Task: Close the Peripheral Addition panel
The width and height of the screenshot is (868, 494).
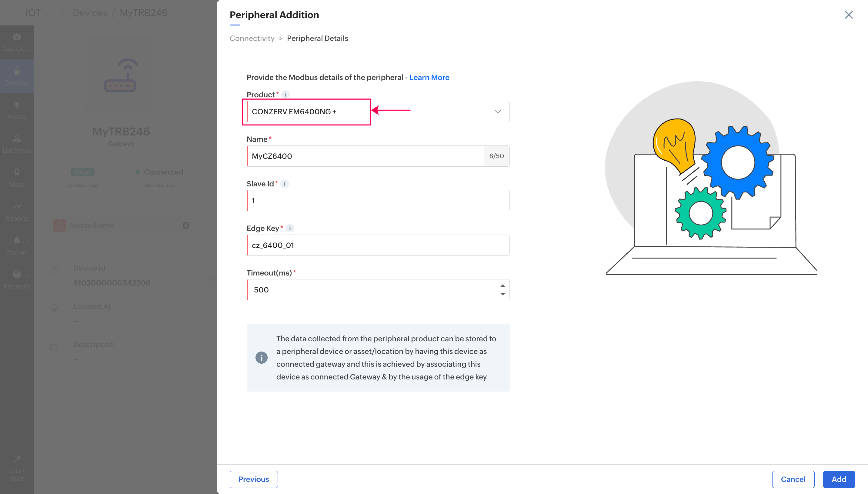Action: tap(848, 15)
